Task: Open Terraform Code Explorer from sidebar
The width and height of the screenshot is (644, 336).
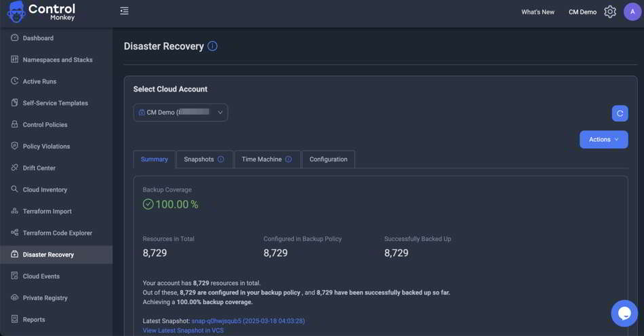Action: (57, 233)
